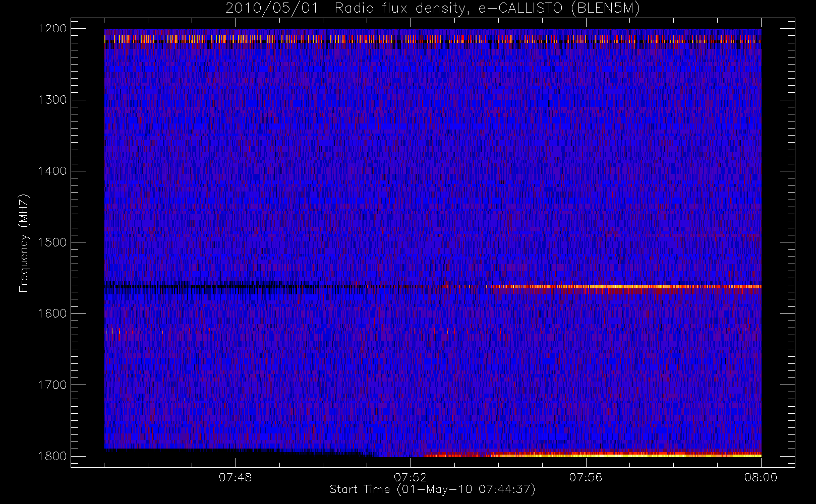This screenshot has width=816, height=504.
Task: Click the 1500 frequency tick label
Action: coord(52,242)
